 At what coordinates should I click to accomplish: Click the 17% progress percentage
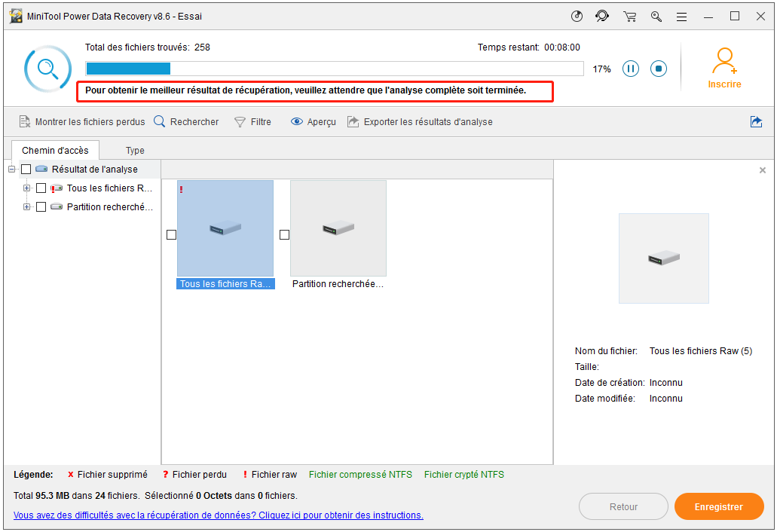pos(601,69)
